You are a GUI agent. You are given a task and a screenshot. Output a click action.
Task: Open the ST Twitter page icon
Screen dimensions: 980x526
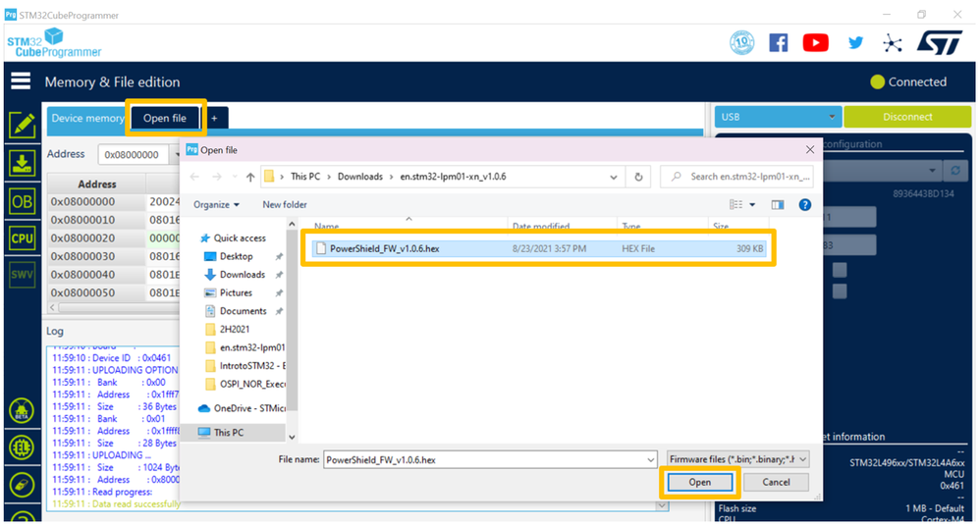[855, 42]
